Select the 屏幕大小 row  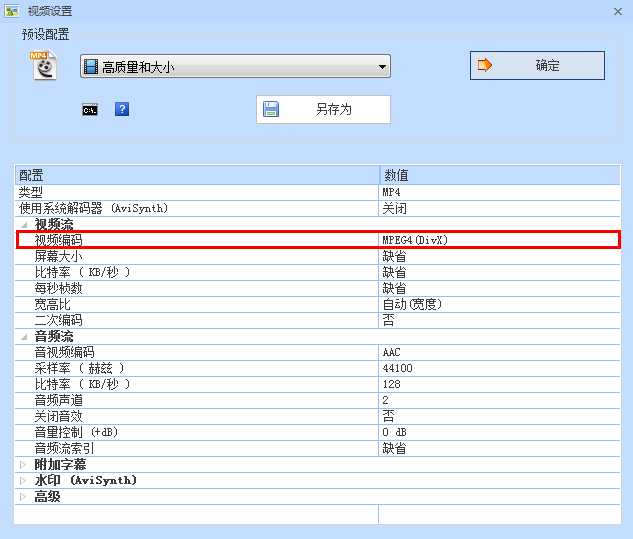click(x=318, y=256)
